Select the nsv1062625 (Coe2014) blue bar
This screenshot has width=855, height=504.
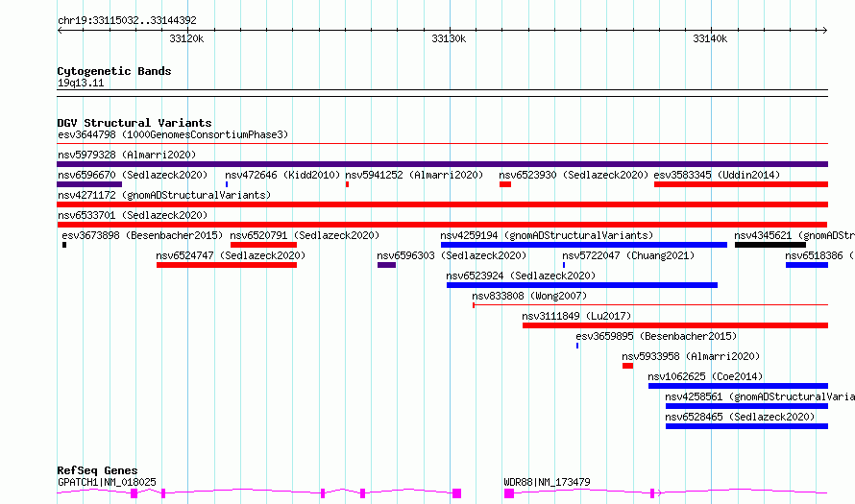pyautogui.click(x=739, y=386)
